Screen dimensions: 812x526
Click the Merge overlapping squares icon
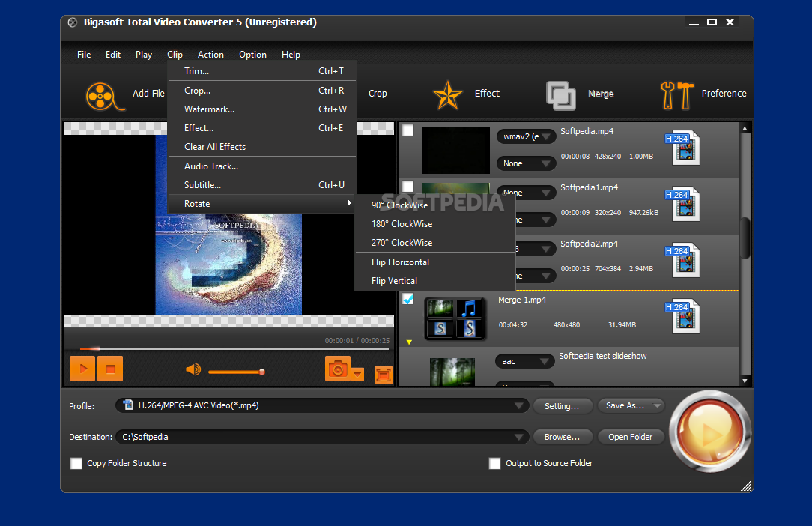point(561,95)
